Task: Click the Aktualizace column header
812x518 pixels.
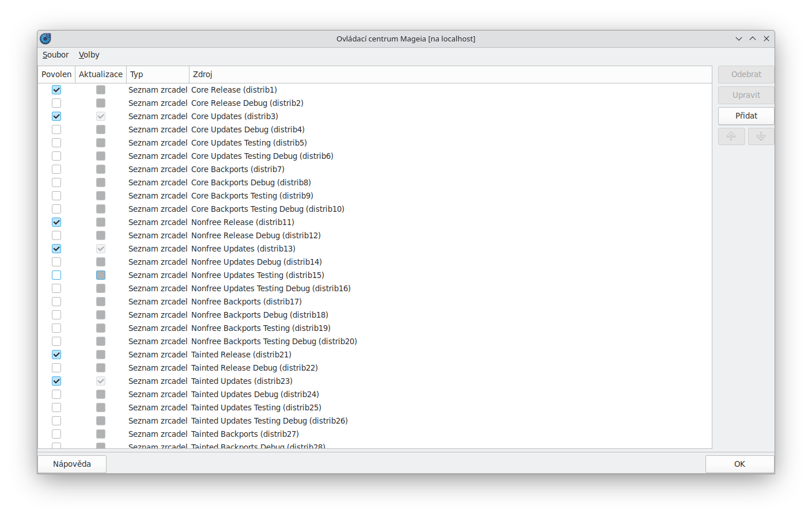Action: click(x=101, y=74)
